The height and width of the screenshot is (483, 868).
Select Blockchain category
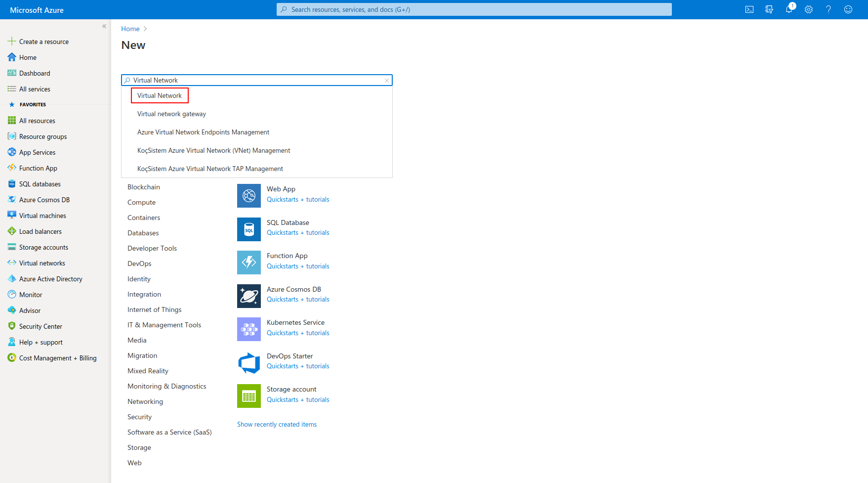144,187
